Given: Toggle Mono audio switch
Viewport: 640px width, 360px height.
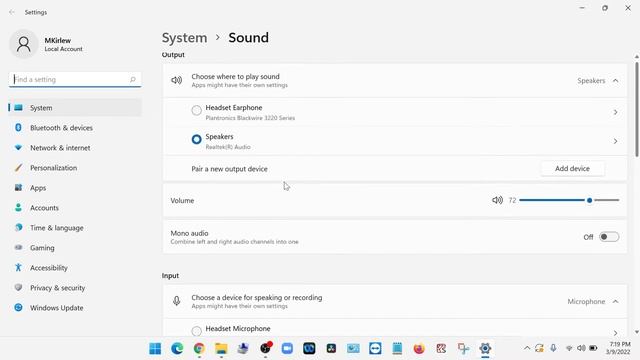Looking at the screenshot, I should coord(609,237).
